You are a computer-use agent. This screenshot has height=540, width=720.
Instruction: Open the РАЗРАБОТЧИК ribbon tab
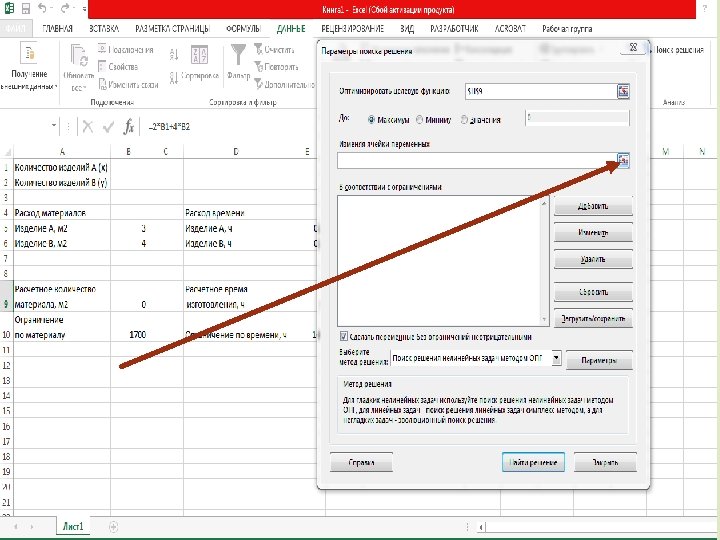tap(454, 28)
